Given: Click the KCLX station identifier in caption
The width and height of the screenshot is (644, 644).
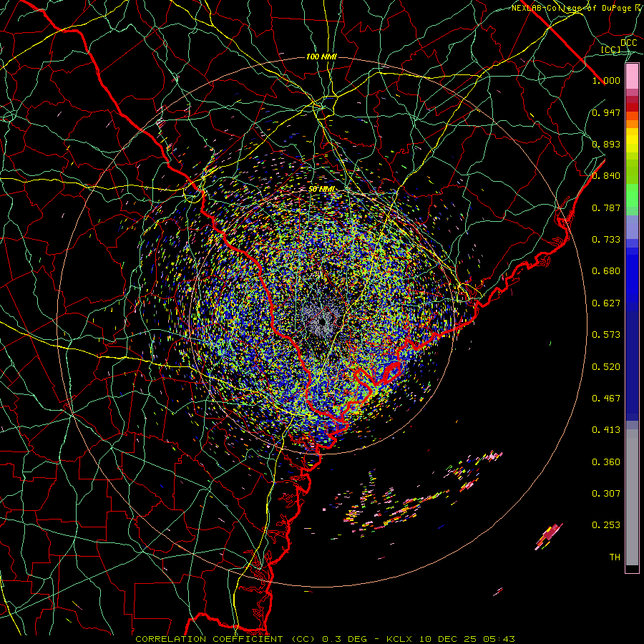Looking at the screenshot, I should 399,639.
